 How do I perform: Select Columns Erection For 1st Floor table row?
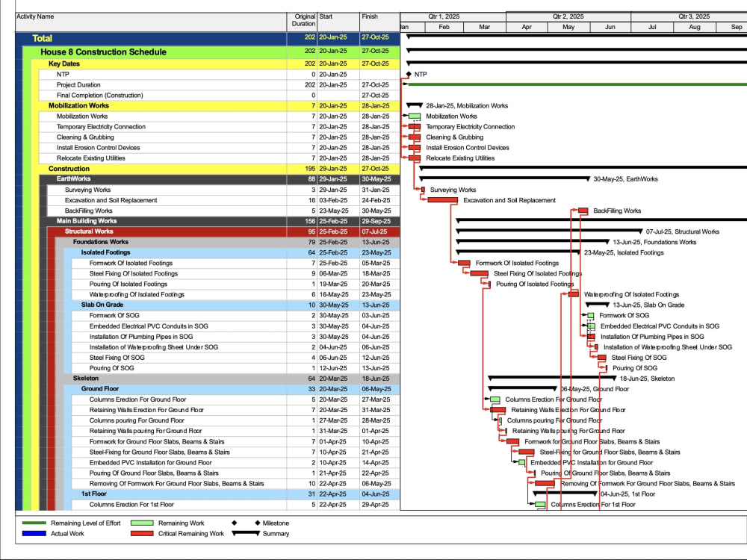pos(235,504)
